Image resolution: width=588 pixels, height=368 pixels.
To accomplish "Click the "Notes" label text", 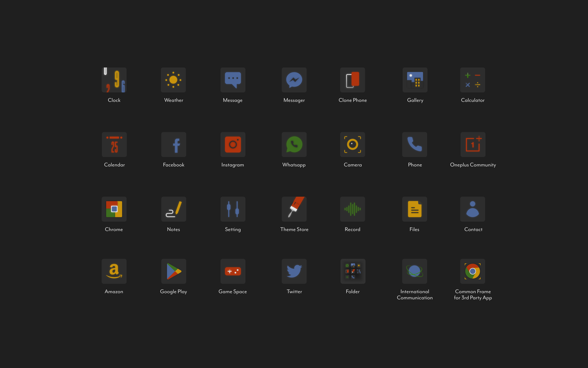I will pyautogui.click(x=174, y=229).
